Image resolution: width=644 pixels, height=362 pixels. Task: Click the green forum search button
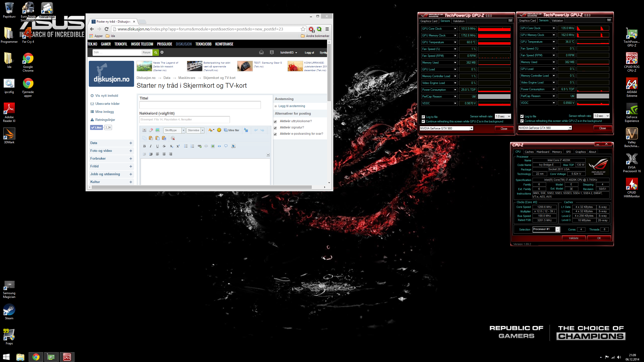[156, 52]
